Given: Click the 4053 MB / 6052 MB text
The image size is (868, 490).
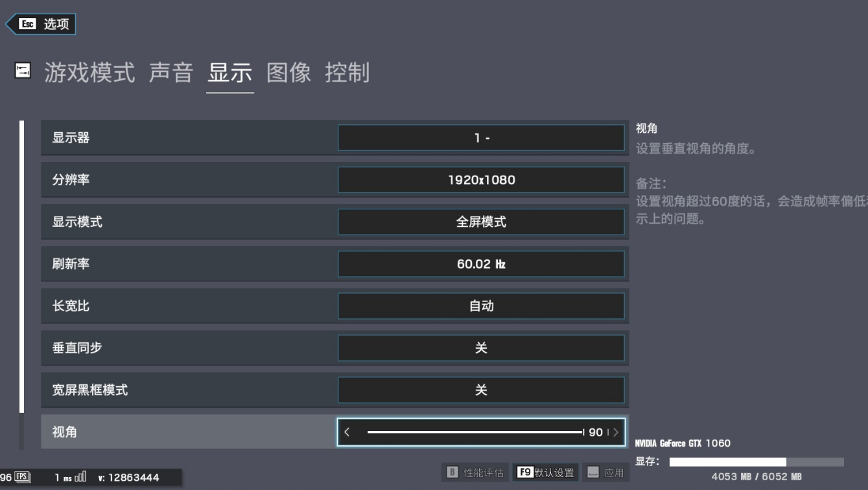Looking at the screenshot, I should pos(757,477).
